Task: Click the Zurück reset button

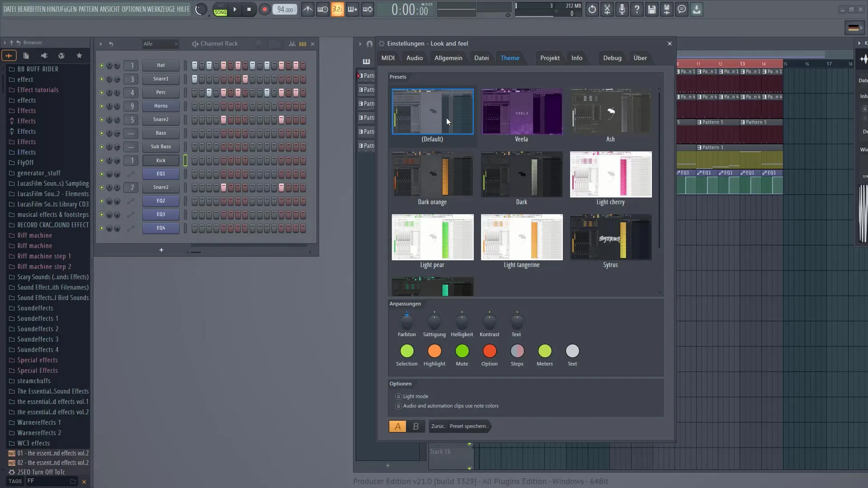Action: pyautogui.click(x=438, y=426)
